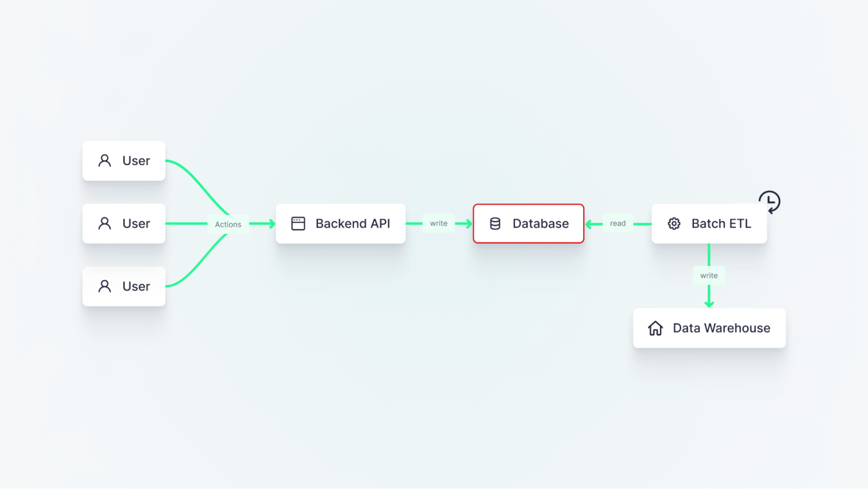
Task: Select the Backend API node text
Action: coord(353,223)
